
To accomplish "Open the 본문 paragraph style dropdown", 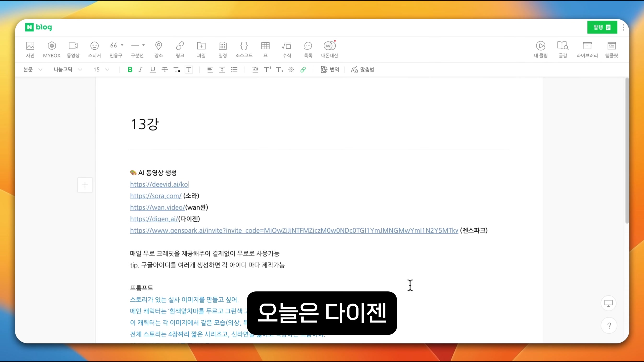I will (x=33, y=69).
